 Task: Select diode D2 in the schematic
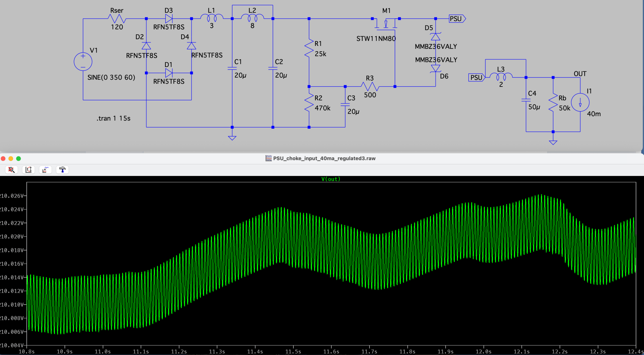pyautogui.click(x=146, y=46)
